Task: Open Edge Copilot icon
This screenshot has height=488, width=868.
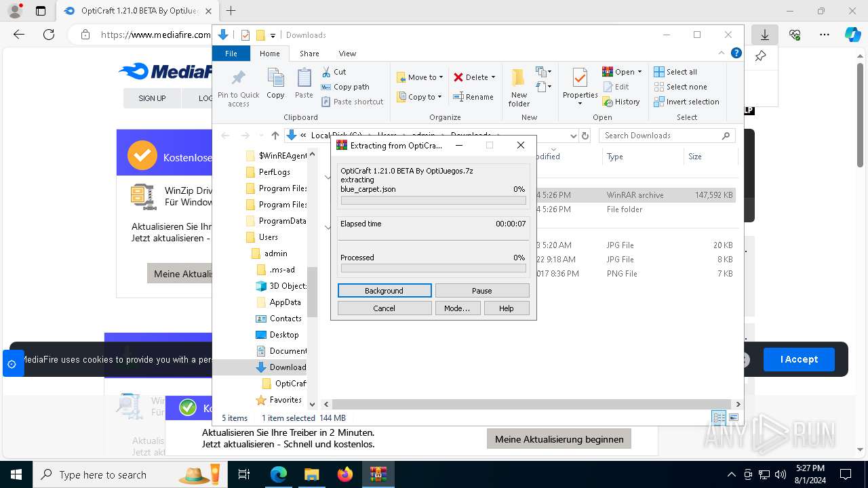Action: (852, 35)
